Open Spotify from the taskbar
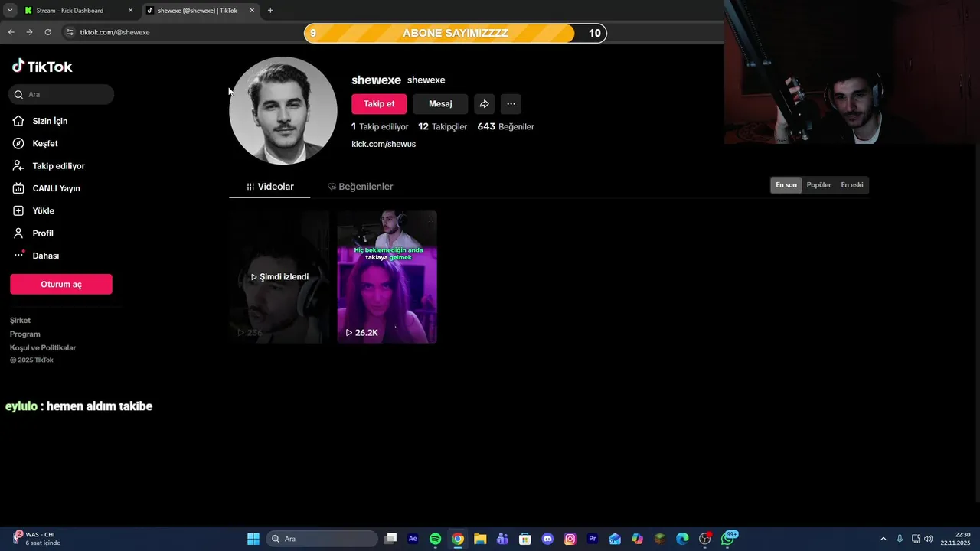The height and width of the screenshot is (551, 980). click(435, 539)
